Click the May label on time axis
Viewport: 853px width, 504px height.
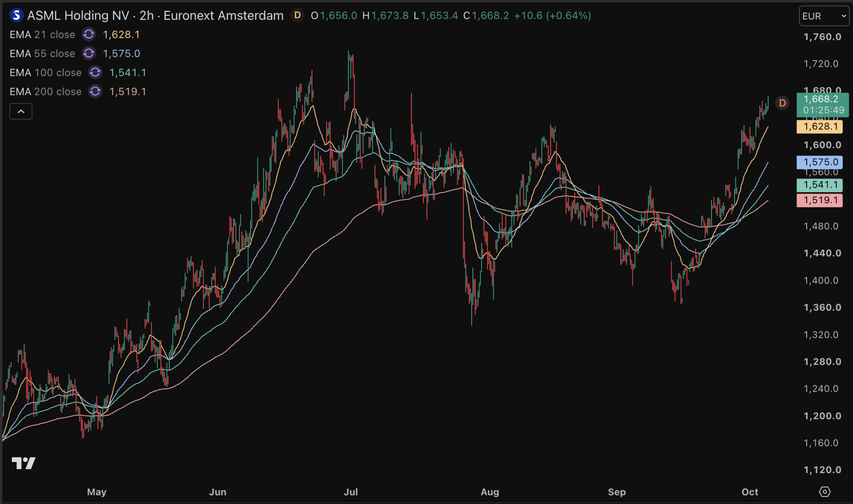[97, 492]
